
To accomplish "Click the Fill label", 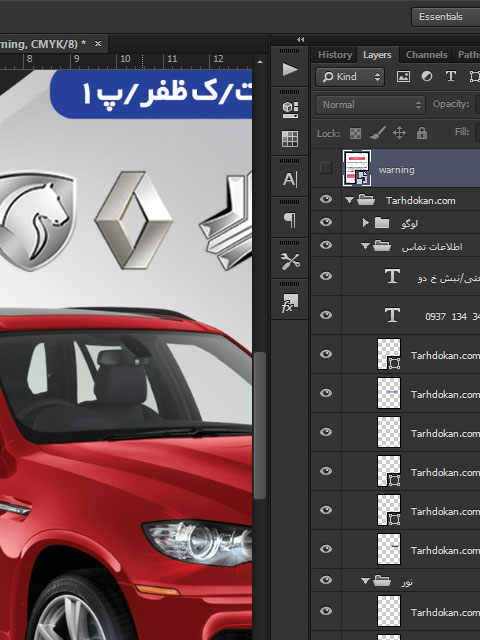I will click(462, 131).
